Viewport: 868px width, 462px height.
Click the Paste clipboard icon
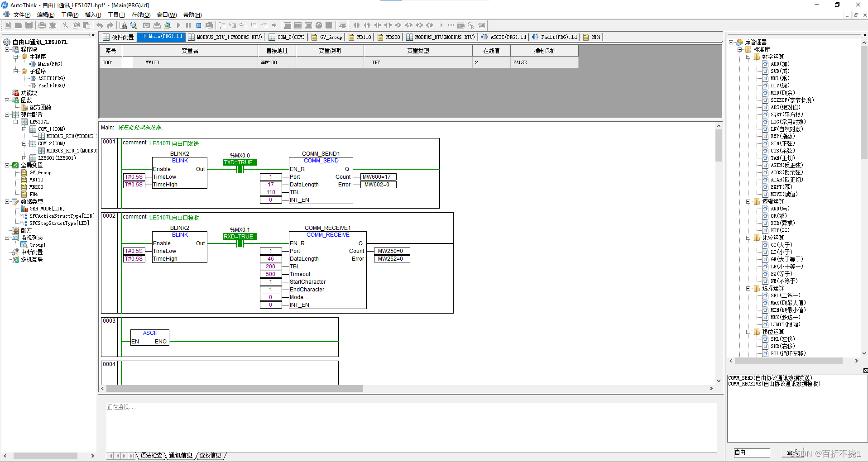pos(86,25)
